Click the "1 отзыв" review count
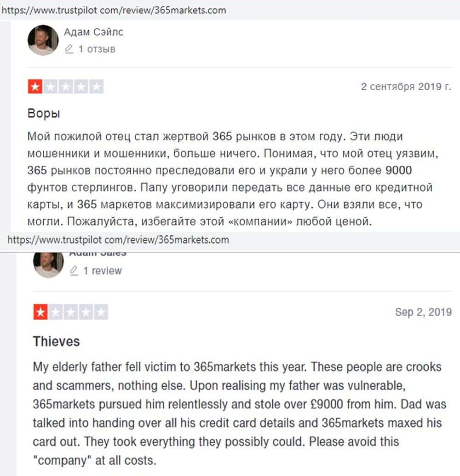Screen dimensions: 460x476 (x=97, y=49)
